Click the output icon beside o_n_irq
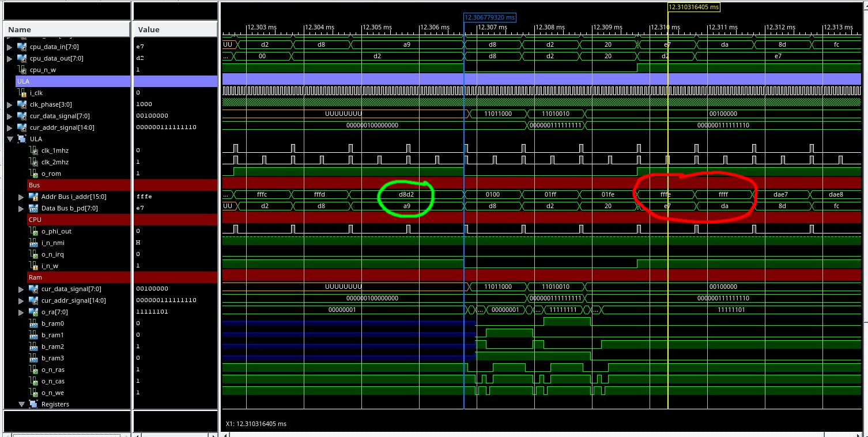868x437 pixels. click(x=33, y=254)
